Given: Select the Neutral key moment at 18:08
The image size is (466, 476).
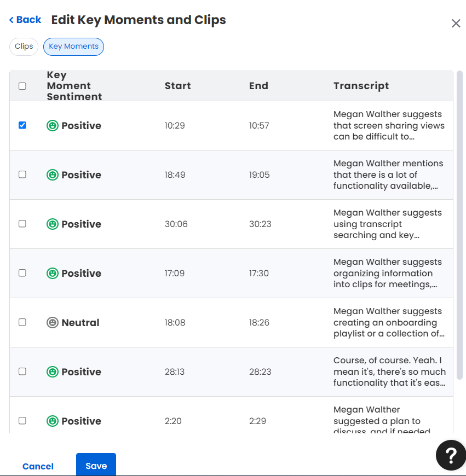Looking at the screenshot, I should click(22, 322).
